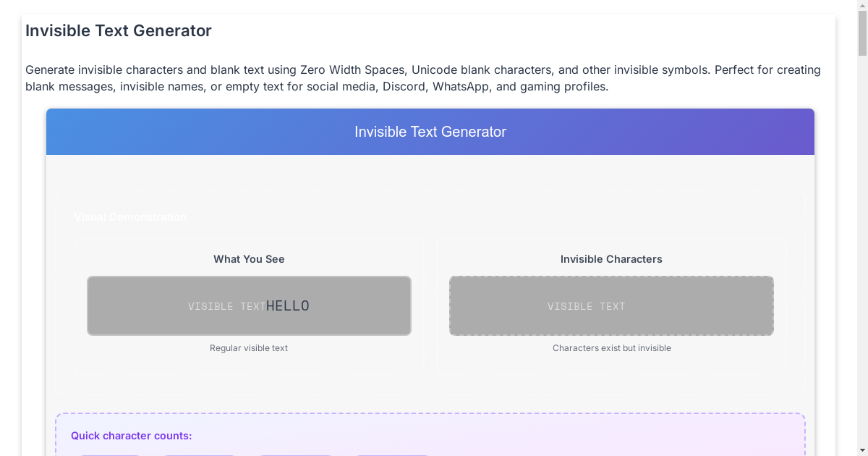Click the 'Characters exist but invisible' caption
Viewport: 868px width, 456px height.
[x=611, y=348]
